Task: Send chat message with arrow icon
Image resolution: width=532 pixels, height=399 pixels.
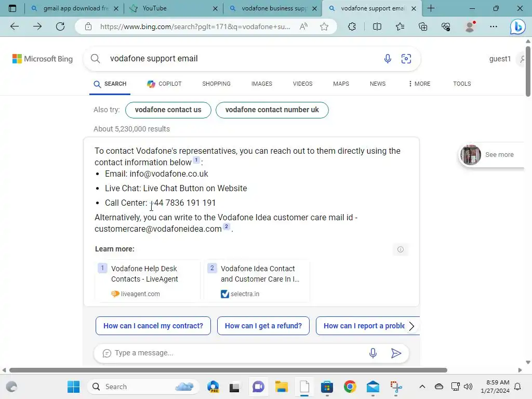Action: coord(396,353)
